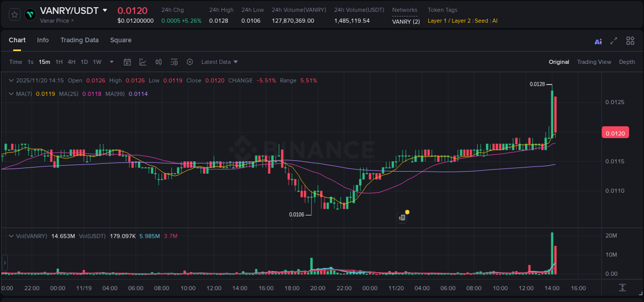This screenshot has height=302, width=644.
Task: Click the current price label 0.0120
Action: [615, 132]
